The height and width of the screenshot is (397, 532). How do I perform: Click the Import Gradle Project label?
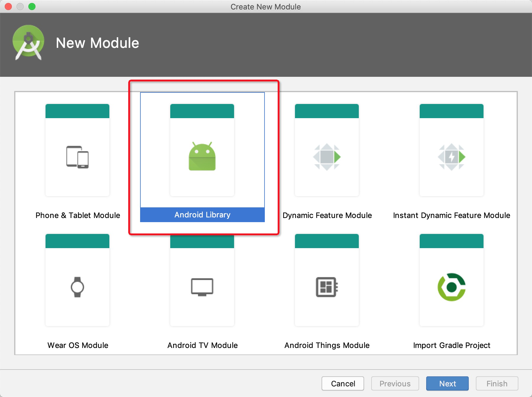(452, 345)
